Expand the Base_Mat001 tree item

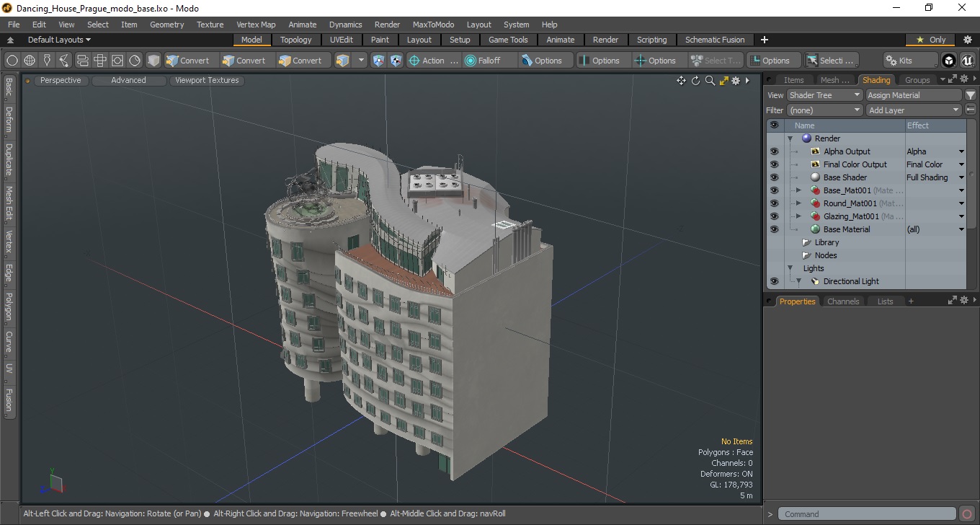[798, 190]
